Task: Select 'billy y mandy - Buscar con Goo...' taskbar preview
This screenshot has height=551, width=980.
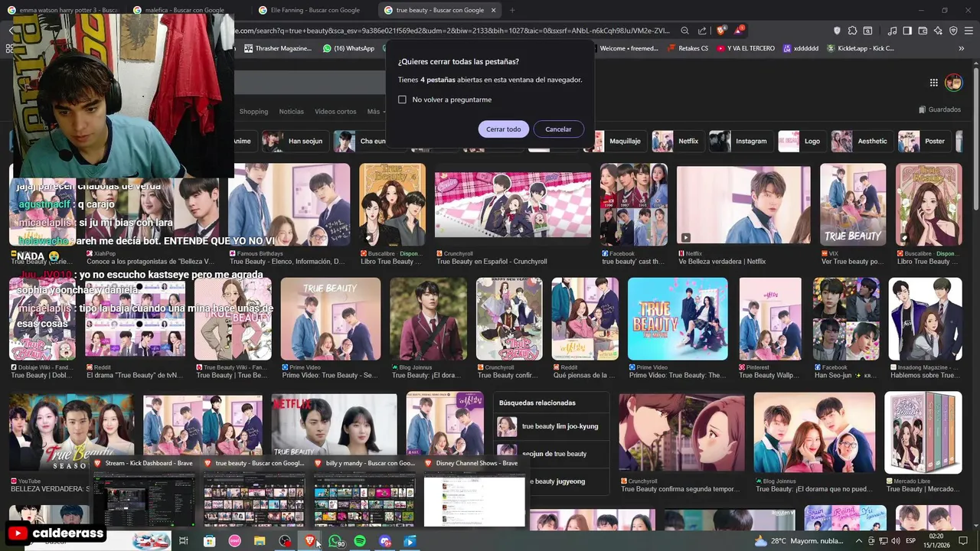Action: 364,493
